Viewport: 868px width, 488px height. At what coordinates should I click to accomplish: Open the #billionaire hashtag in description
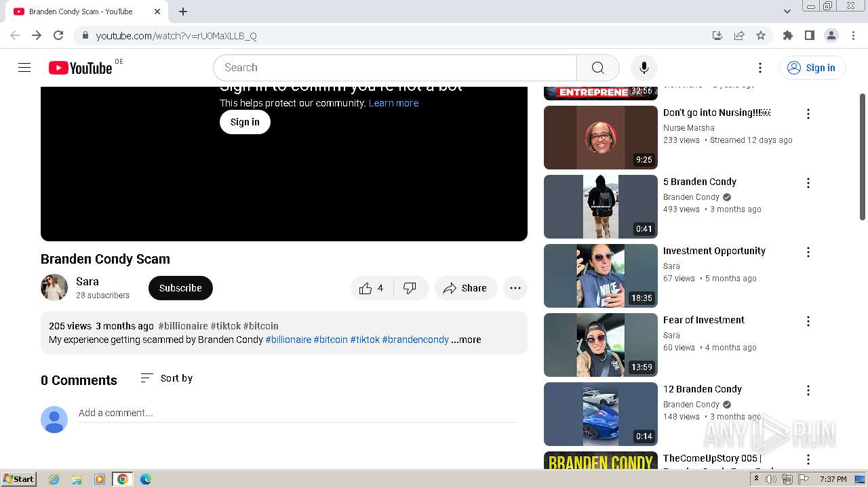click(x=288, y=340)
